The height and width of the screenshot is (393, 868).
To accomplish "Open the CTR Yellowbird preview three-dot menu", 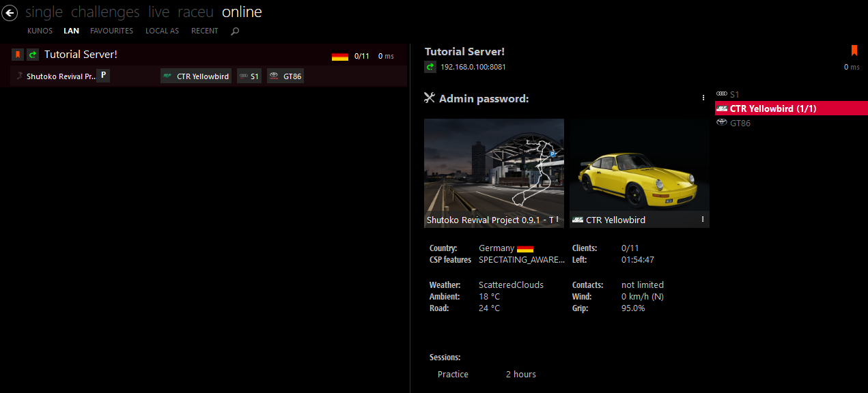I will click(x=703, y=220).
